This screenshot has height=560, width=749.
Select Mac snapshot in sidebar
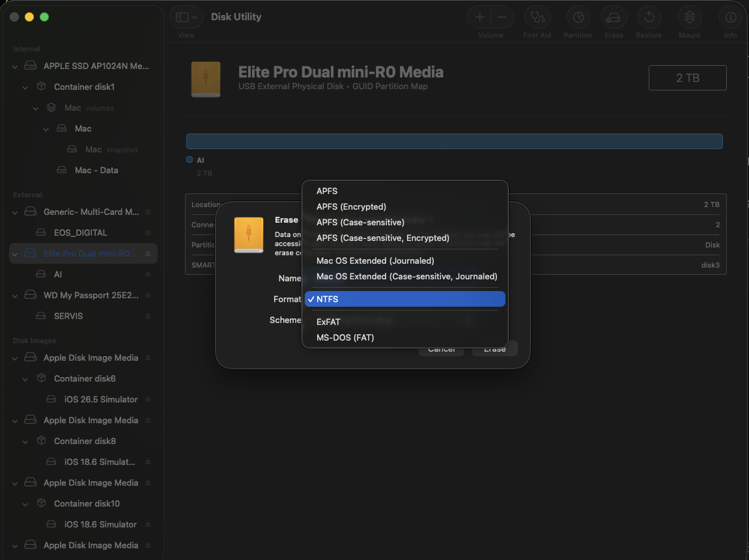click(83, 149)
